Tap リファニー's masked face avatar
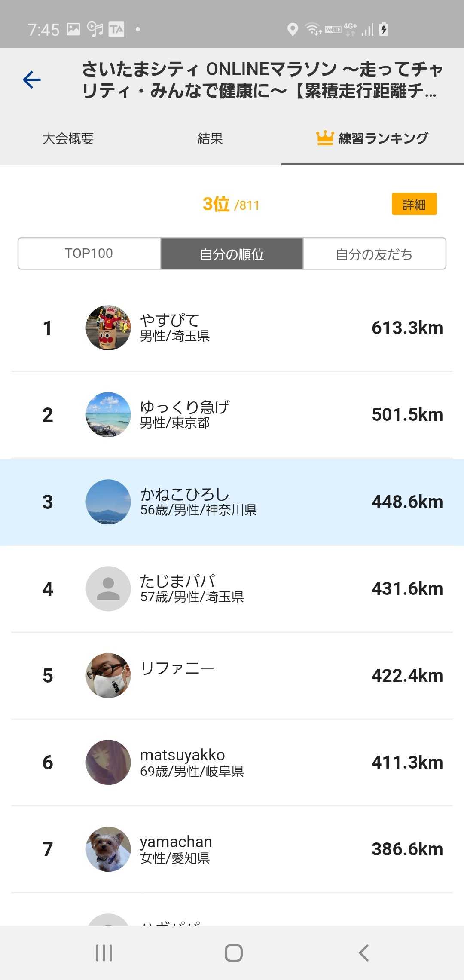This screenshot has height=980, width=464. pyautogui.click(x=108, y=675)
